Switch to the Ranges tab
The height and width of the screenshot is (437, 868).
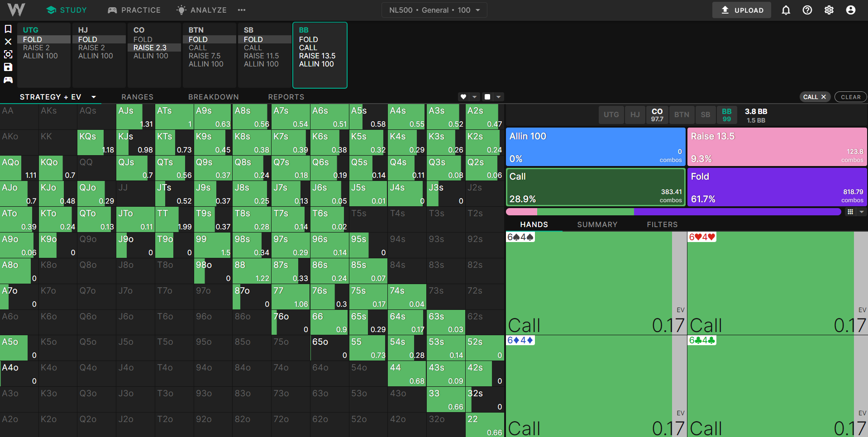(138, 97)
